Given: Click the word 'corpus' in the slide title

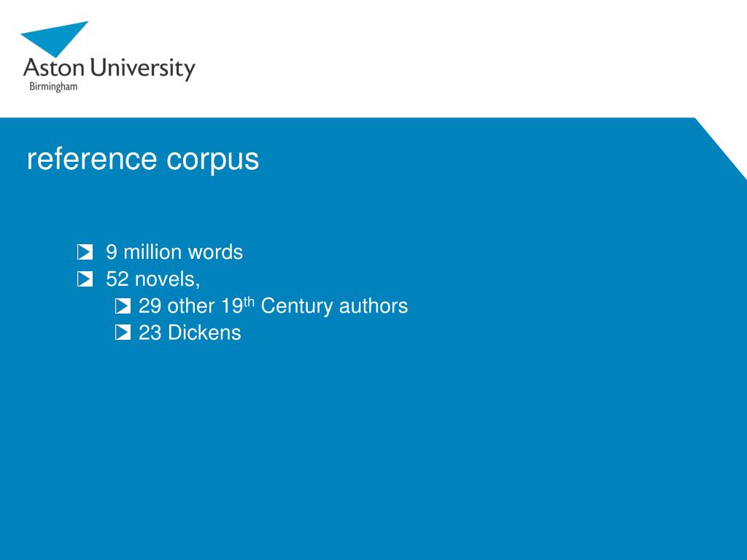Looking at the screenshot, I should pos(212,160).
